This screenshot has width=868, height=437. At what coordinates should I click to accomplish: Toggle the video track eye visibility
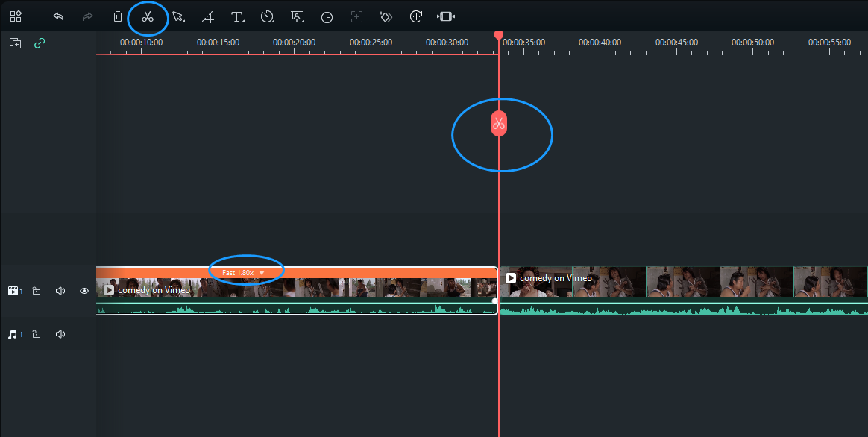(84, 291)
